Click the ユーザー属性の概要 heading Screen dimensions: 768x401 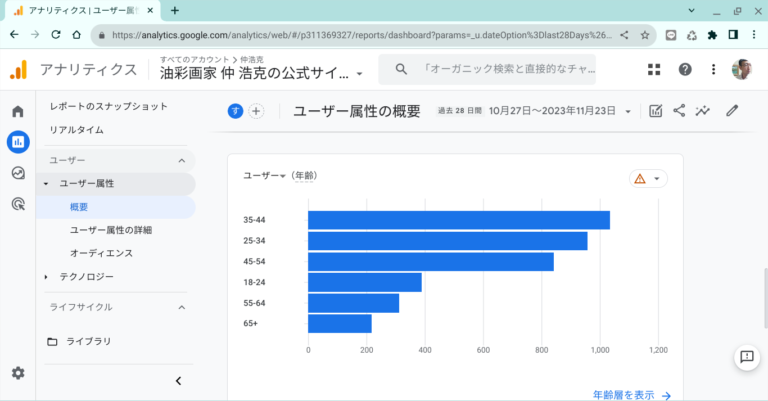tap(357, 111)
